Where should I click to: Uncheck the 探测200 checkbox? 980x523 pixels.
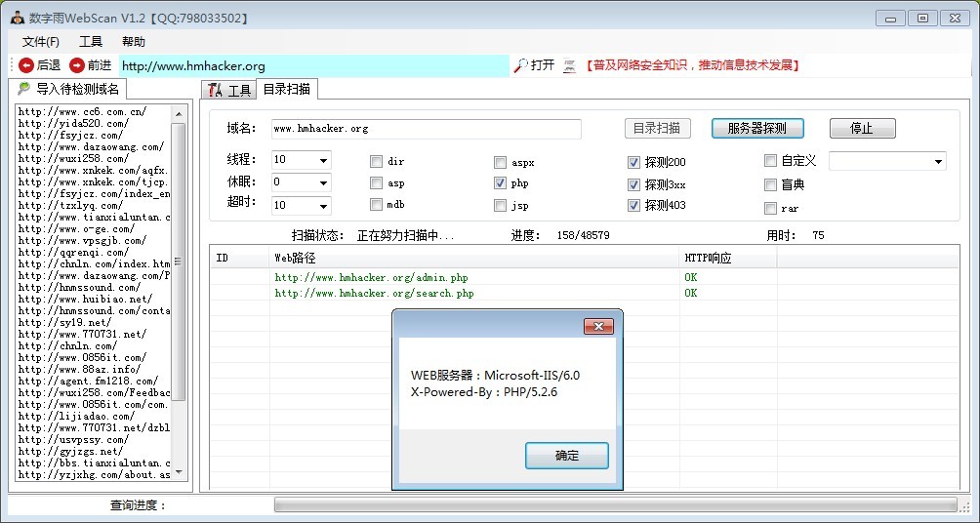(x=633, y=162)
